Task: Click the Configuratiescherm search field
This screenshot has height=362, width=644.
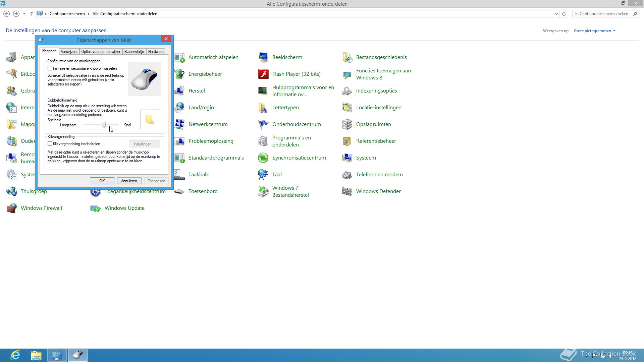Action: [x=602, y=14]
